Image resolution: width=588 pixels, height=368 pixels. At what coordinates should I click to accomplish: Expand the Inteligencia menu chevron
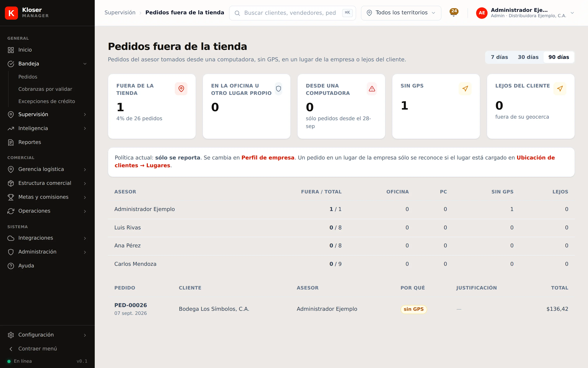coord(85,128)
